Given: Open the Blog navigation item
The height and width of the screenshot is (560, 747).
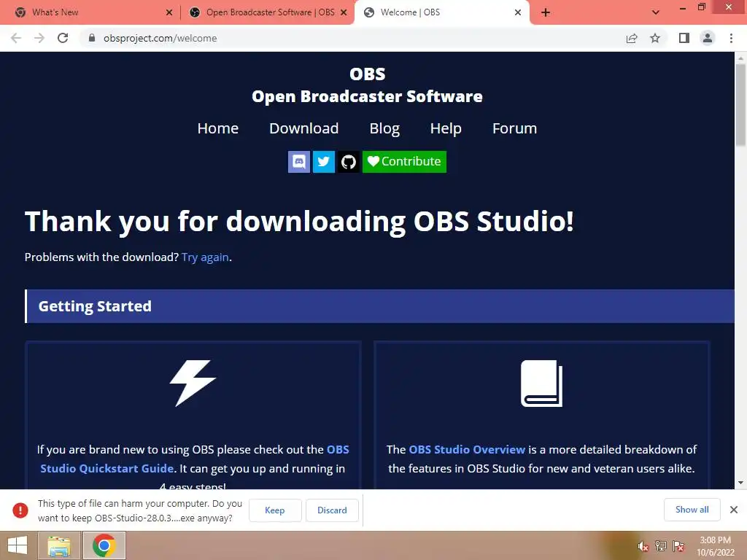Looking at the screenshot, I should (384, 128).
